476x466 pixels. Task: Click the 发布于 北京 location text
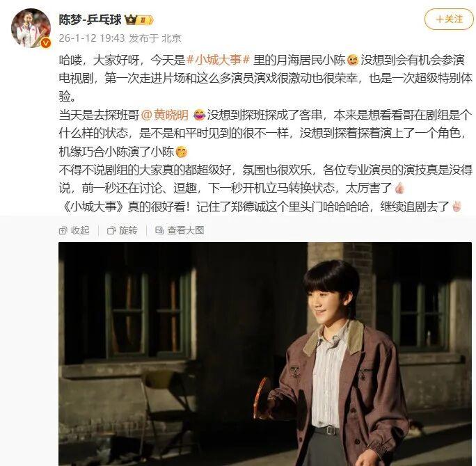155,38
